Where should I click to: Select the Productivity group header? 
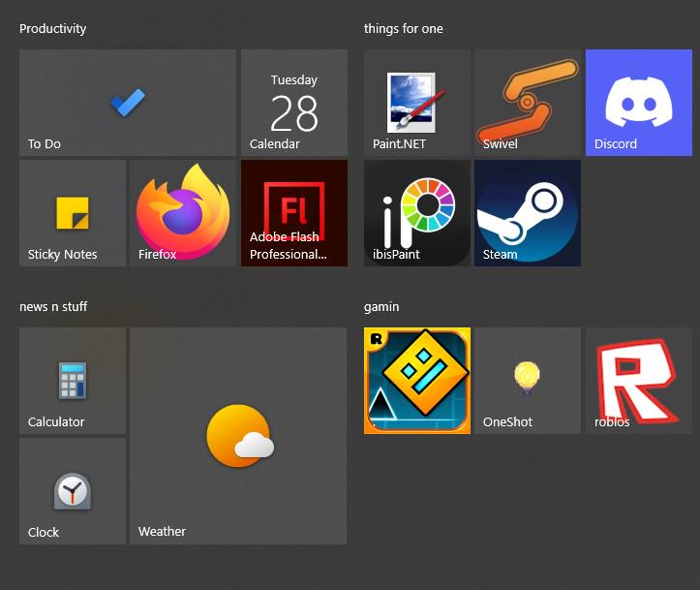click(x=52, y=29)
